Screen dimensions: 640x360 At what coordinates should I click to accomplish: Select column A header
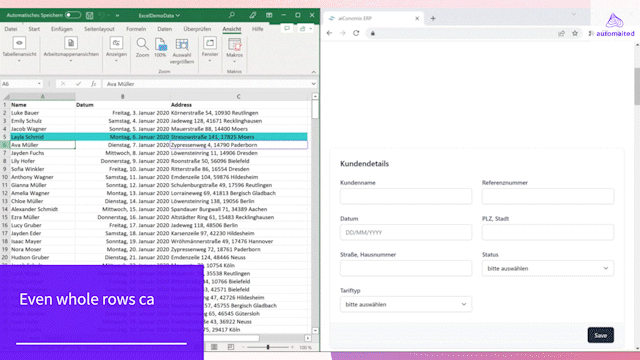click(x=42, y=97)
